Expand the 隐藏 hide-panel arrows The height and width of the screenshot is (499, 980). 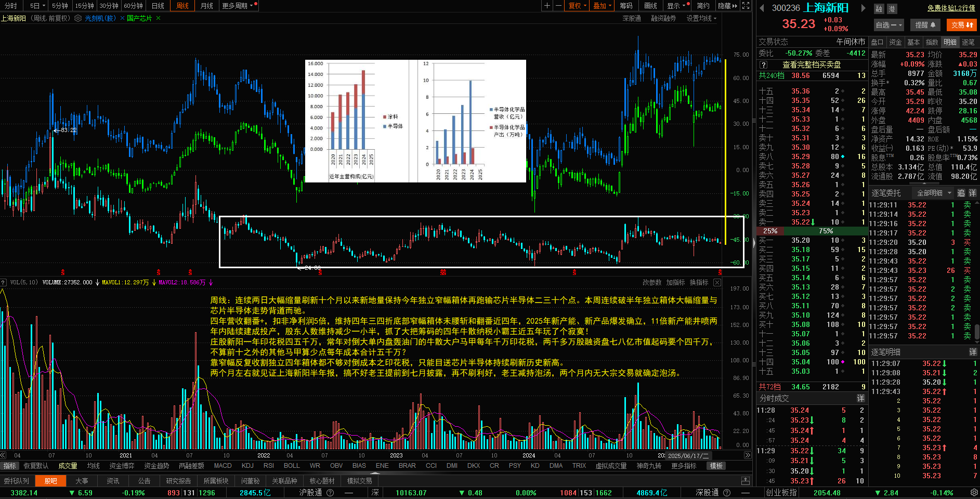(727, 6)
